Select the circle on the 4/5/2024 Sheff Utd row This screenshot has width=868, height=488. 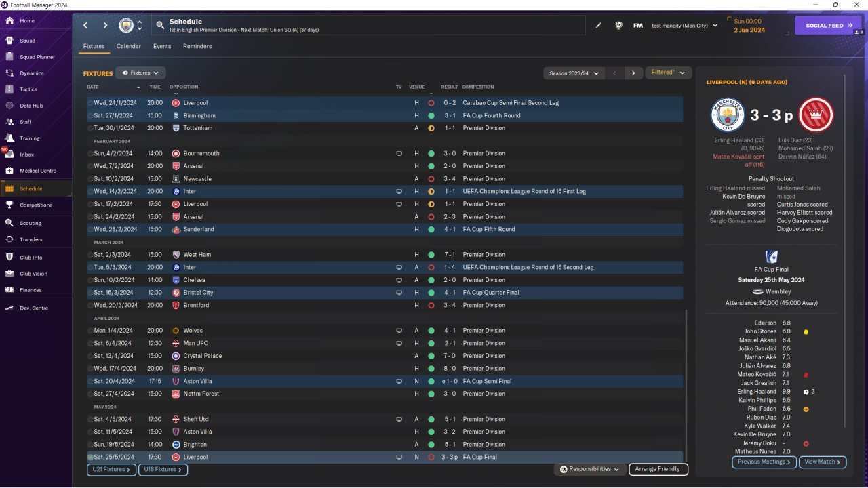click(90, 420)
